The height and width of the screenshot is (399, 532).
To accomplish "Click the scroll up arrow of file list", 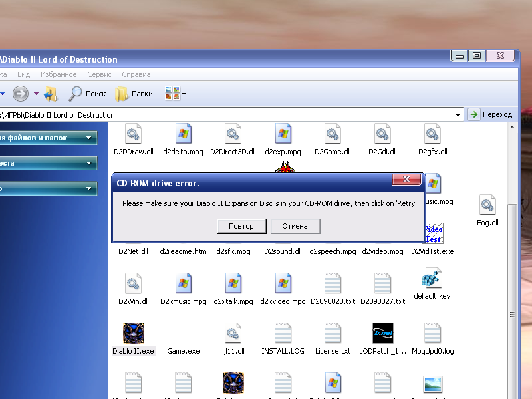I will 512,127.
